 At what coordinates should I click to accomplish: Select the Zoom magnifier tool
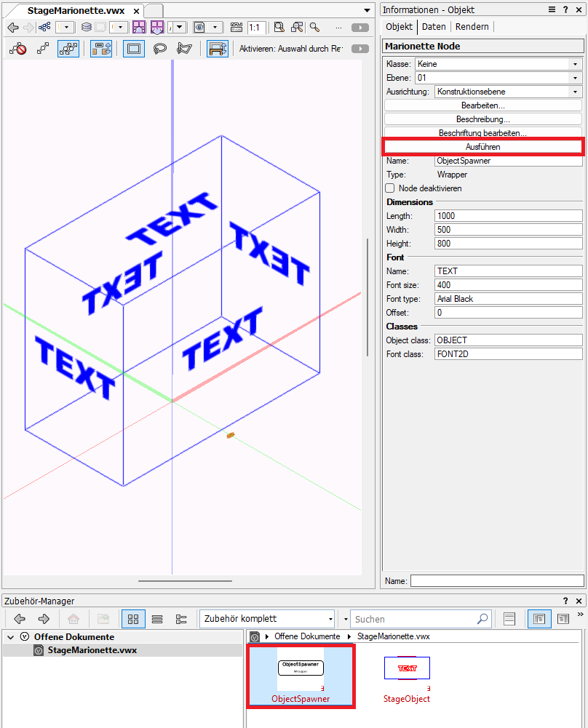tap(314, 27)
